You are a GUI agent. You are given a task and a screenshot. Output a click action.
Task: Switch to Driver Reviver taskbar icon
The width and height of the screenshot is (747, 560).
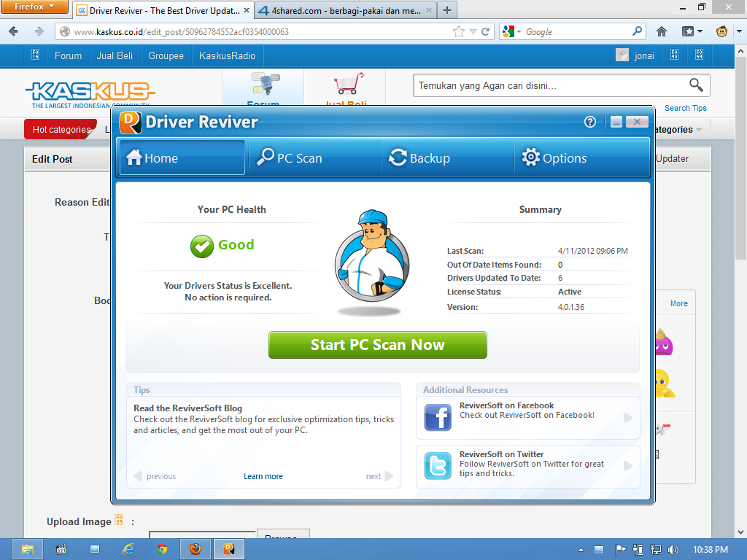228,550
